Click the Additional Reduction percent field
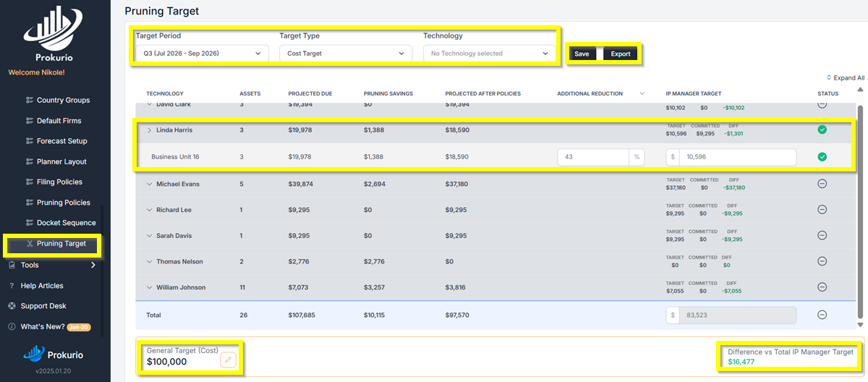The width and height of the screenshot is (868, 382). pyautogui.click(x=592, y=157)
